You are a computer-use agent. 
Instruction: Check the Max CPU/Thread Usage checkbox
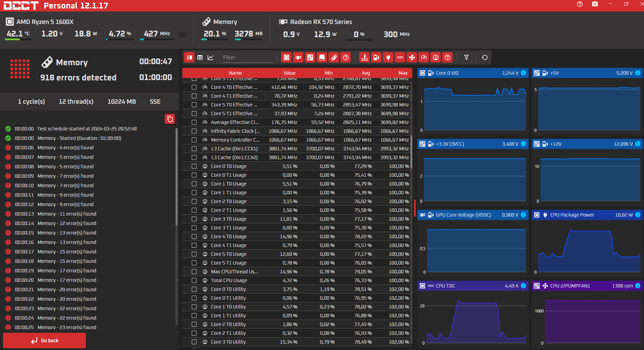pyautogui.click(x=194, y=272)
